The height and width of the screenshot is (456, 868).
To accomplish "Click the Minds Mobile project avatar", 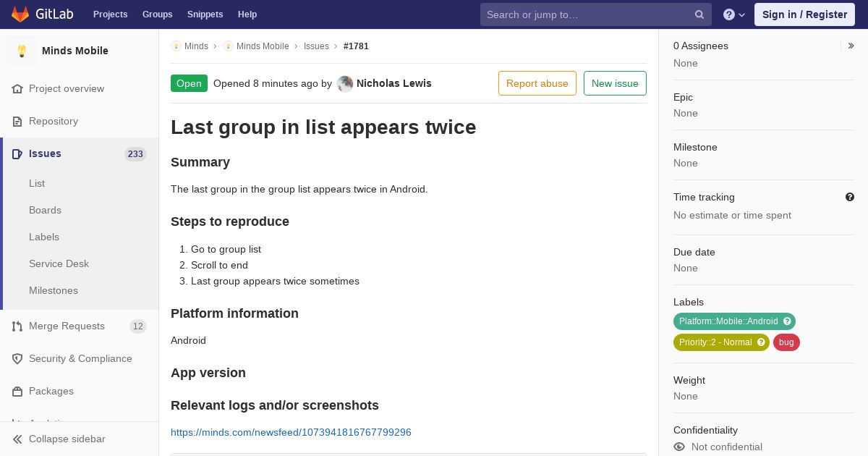I will coord(22,51).
